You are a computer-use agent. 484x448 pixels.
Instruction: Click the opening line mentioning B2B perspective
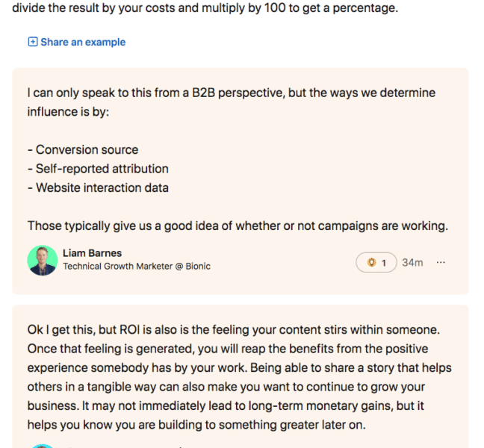coord(232,93)
